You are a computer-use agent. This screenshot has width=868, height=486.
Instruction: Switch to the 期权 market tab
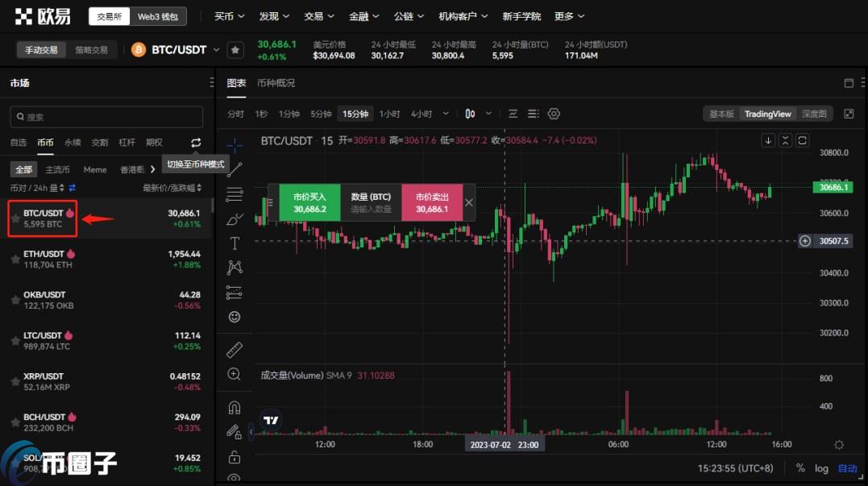coord(154,143)
